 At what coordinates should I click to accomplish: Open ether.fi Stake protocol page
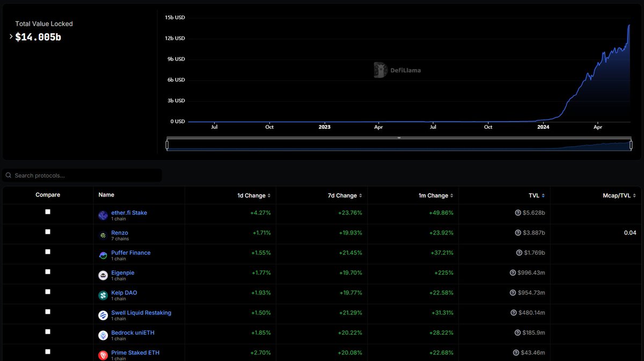pos(129,213)
